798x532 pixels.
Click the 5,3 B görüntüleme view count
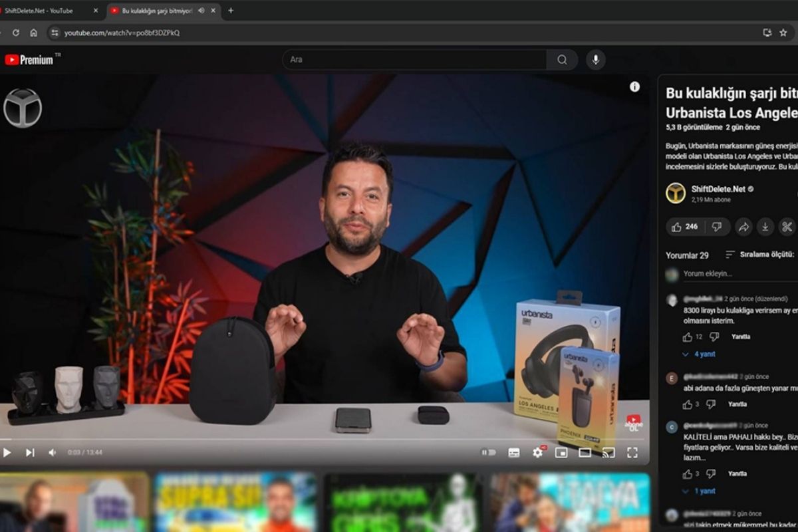pyautogui.click(x=694, y=127)
